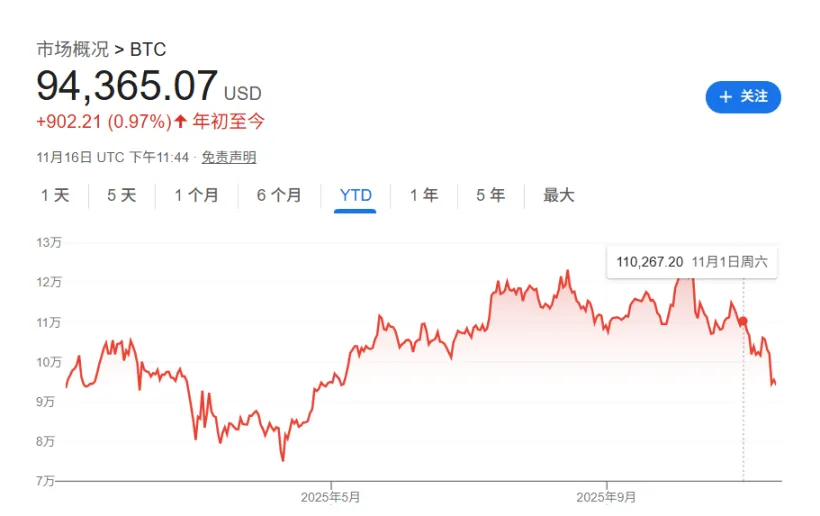Select the YTD tab

click(356, 195)
